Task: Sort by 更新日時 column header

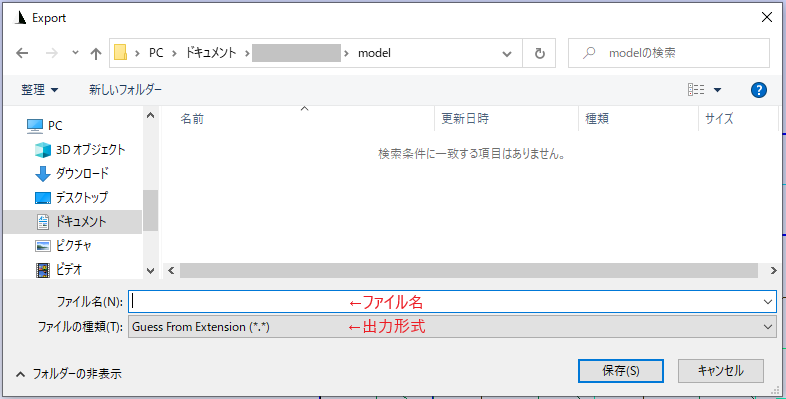Action: 465,119
